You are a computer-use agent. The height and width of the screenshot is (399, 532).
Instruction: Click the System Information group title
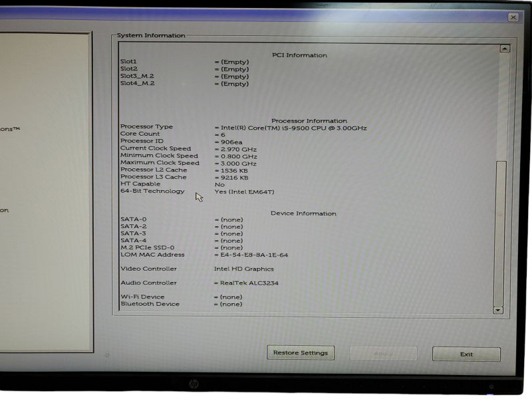coord(151,35)
